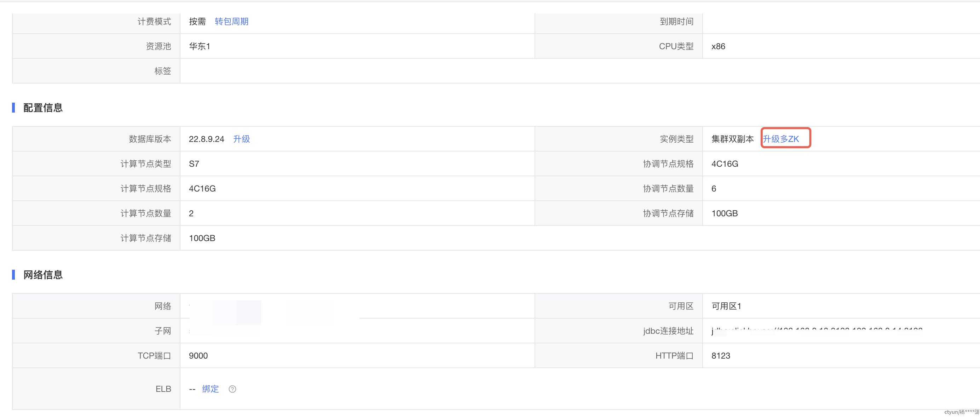Click the CPU类型 value x86
The width and height of the screenshot is (980, 417).
point(718,46)
